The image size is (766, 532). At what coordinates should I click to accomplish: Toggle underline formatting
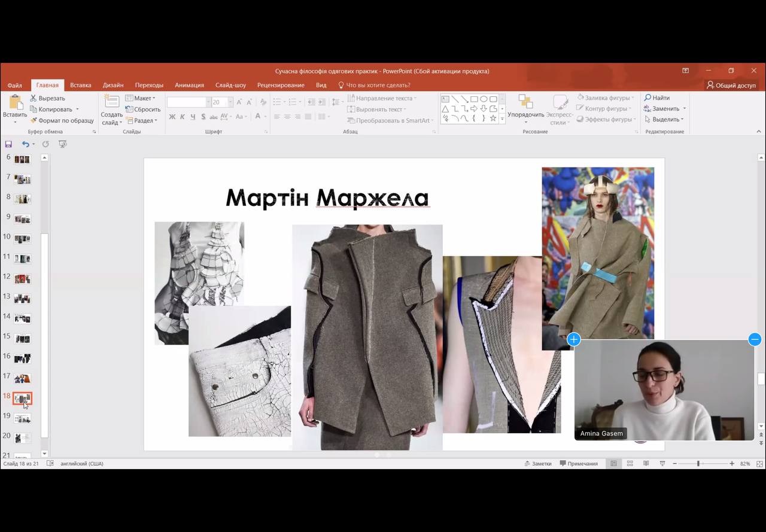(x=193, y=117)
